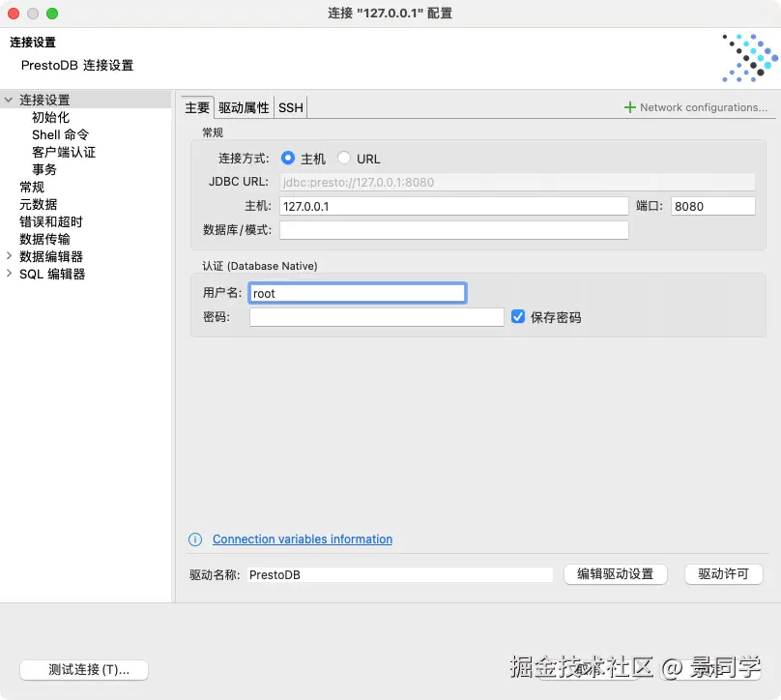Select 客户端认证 in the settings tree
This screenshot has width=781, height=700.
point(63,152)
